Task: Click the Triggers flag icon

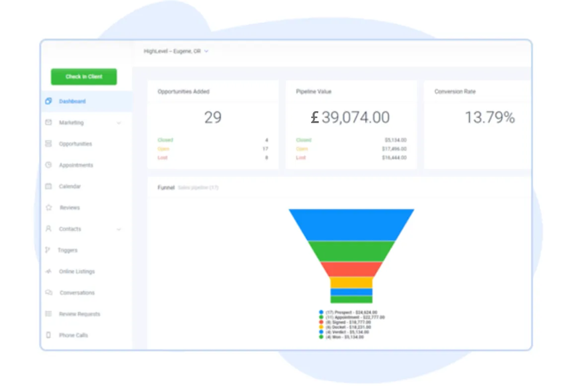Action: point(48,250)
